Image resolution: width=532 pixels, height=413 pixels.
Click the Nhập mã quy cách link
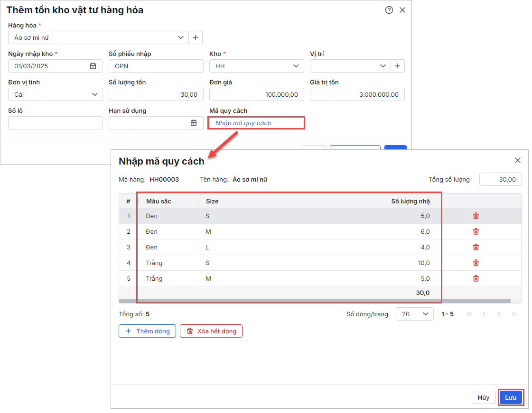243,123
